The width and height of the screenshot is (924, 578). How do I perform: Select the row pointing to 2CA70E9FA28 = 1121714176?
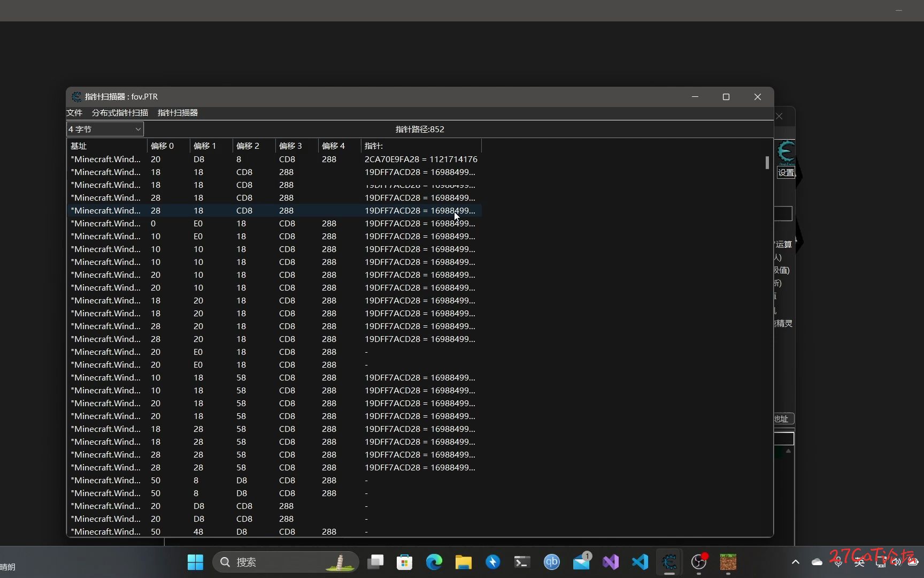274,159
